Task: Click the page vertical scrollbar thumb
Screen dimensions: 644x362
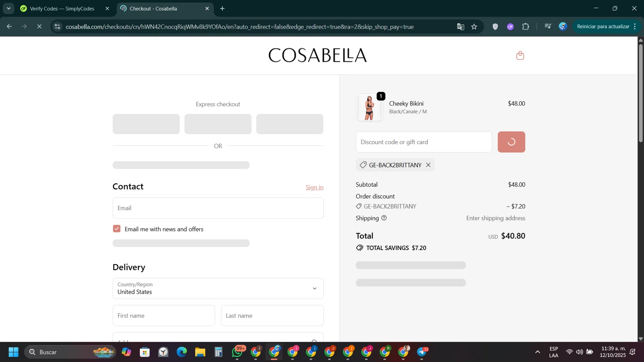Action: [641, 92]
